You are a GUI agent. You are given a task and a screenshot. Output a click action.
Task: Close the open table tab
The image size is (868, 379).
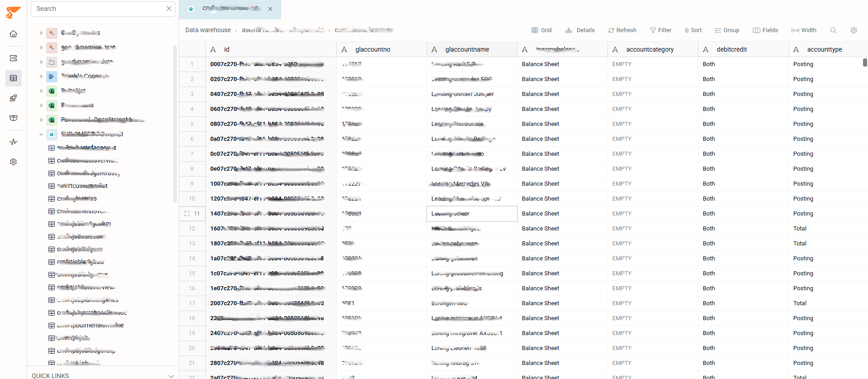pos(270,9)
